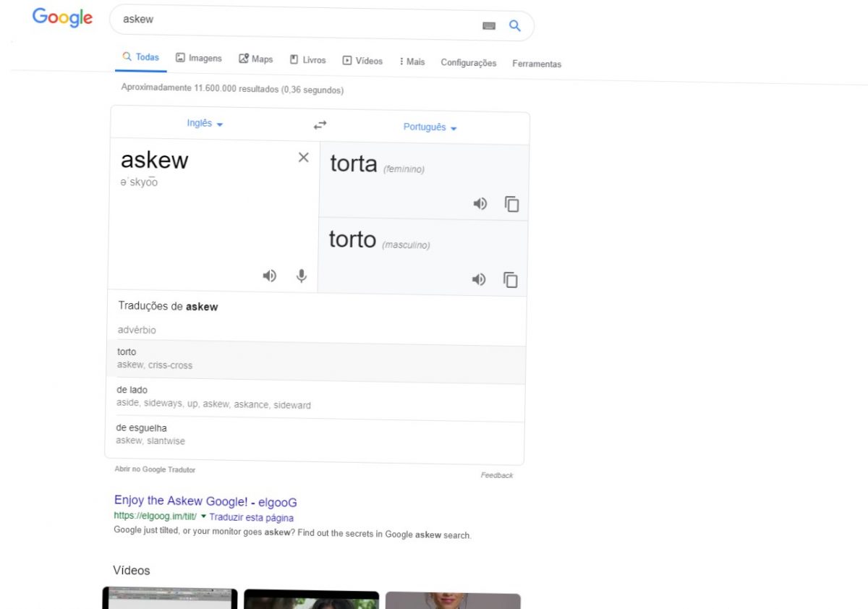Click the source text askew in translator
The image size is (868, 609).
(154, 159)
